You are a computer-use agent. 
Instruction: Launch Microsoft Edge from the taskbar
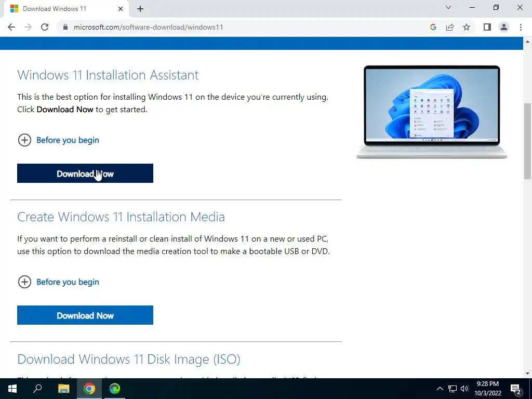(x=115, y=389)
